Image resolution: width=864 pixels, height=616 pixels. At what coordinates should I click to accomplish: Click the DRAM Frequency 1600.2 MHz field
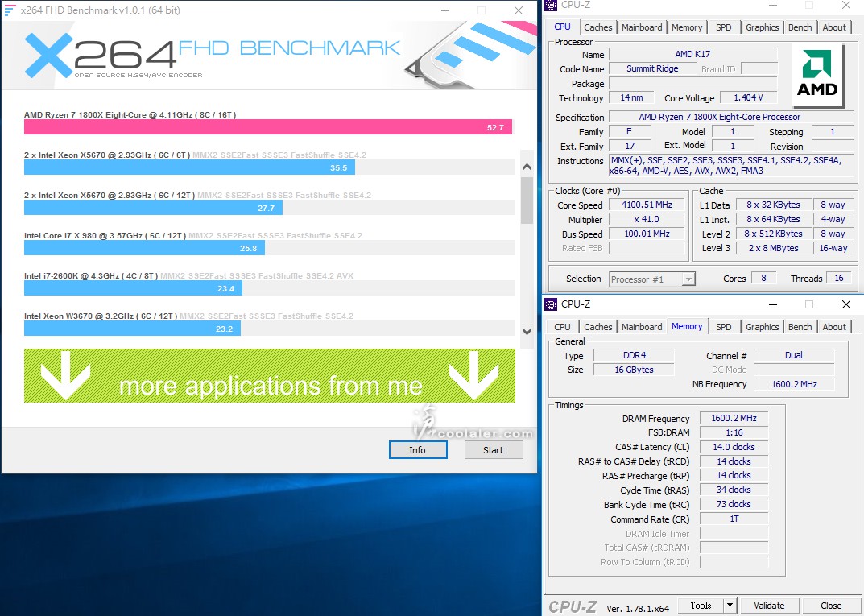[734, 418]
